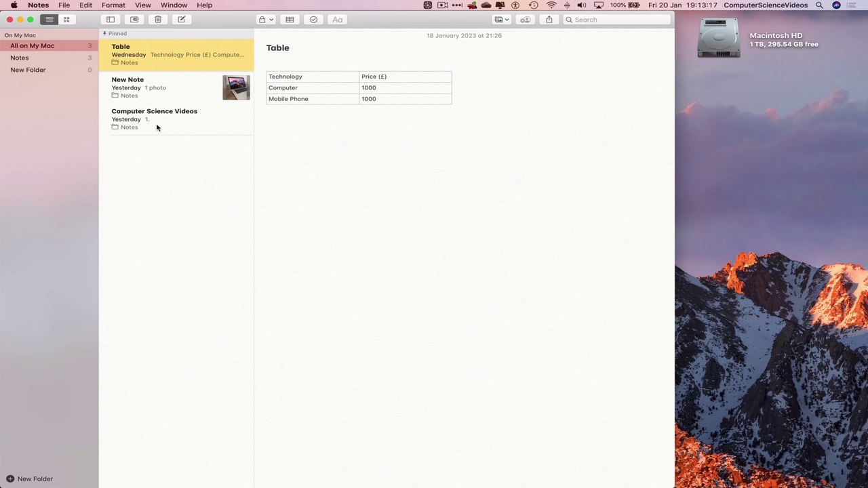Click the screen recording camera menu icon
Image resolution: width=868 pixels, height=488 pixels.
pyautogui.click(x=443, y=5)
